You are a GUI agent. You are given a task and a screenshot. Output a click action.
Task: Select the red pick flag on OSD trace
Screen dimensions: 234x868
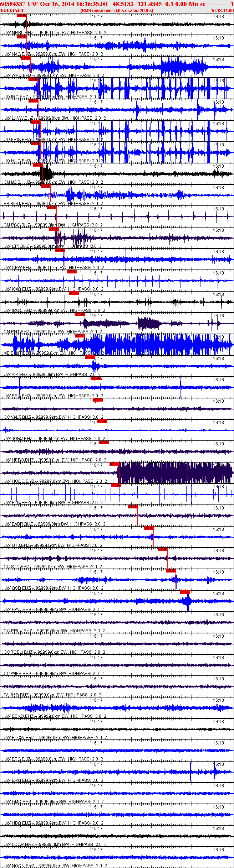pos(171,571)
